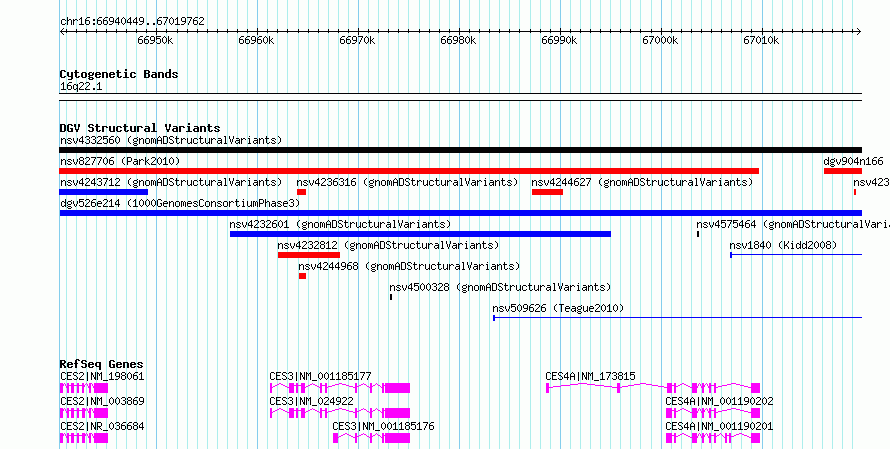Screen dimensions: 890x449
Task: Click the gene model under CES3|NM_001185177
Action: 340,388
